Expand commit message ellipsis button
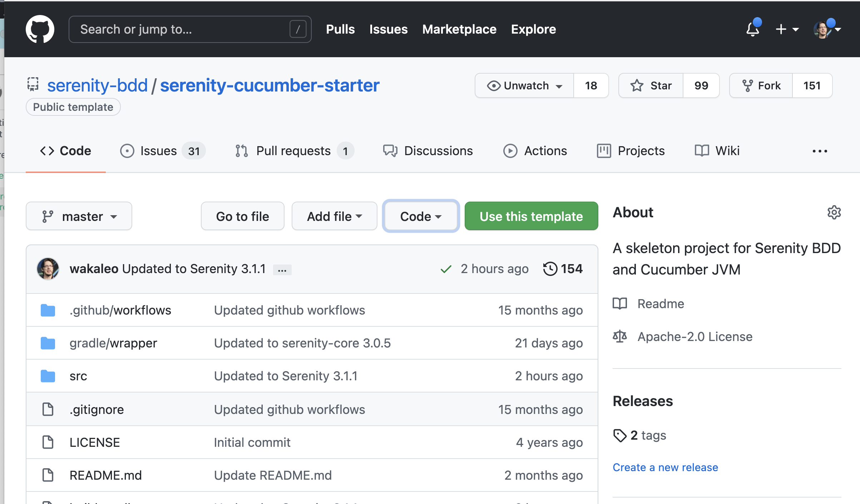Image resolution: width=860 pixels, height=504 pixels. [x=282, y=270]
